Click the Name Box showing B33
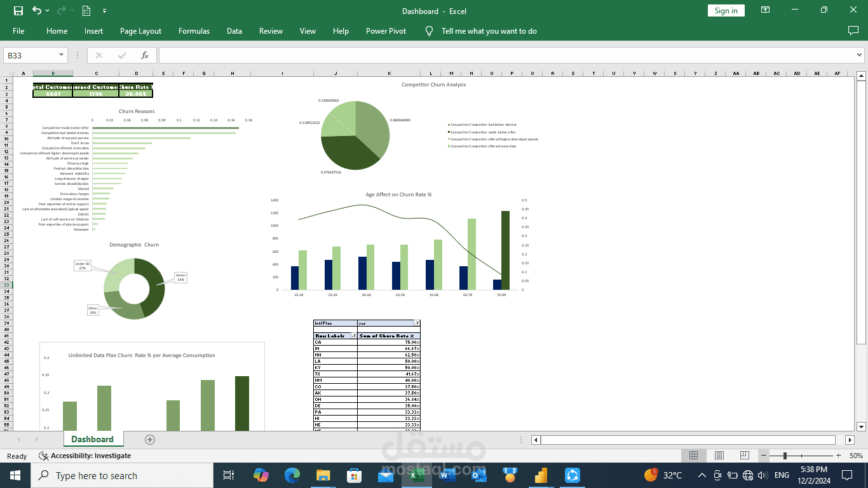Viewport: 868px width, 488px height. 31,56
